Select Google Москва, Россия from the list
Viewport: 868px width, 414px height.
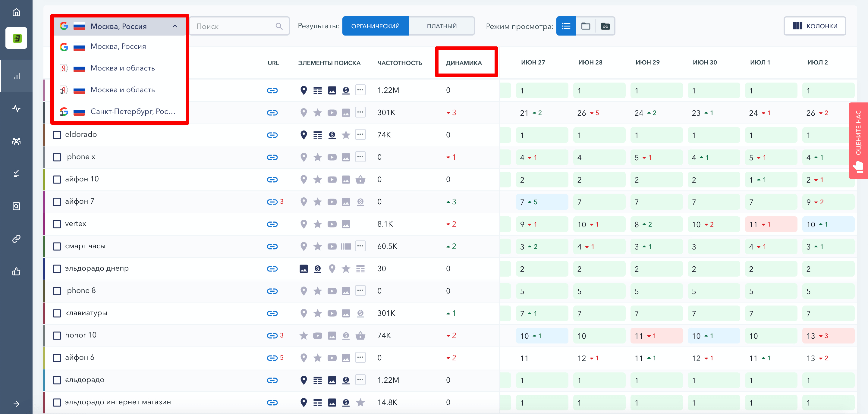tap(120, 46)
